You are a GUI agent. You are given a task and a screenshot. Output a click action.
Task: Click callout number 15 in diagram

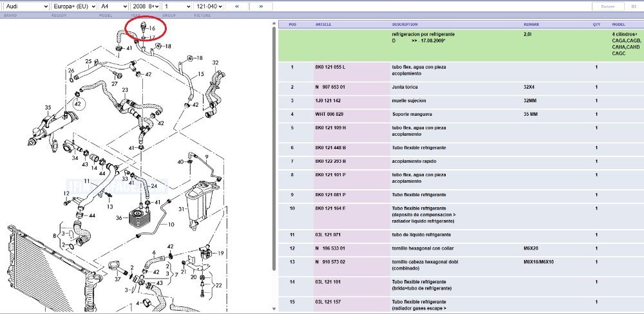pyautogui.click(x=200, y=74)
